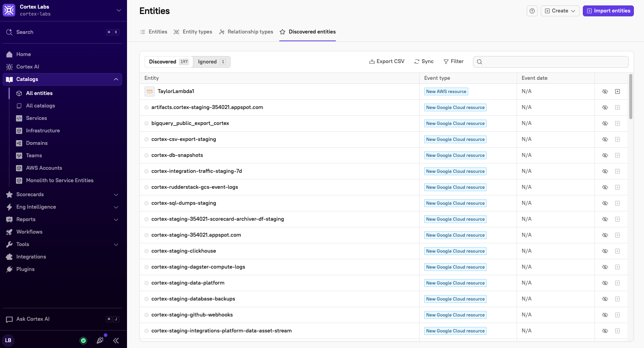Click the table vertical scrollbar
The image size is (644, 348).
pyautogui.click(x=631, y=97)
